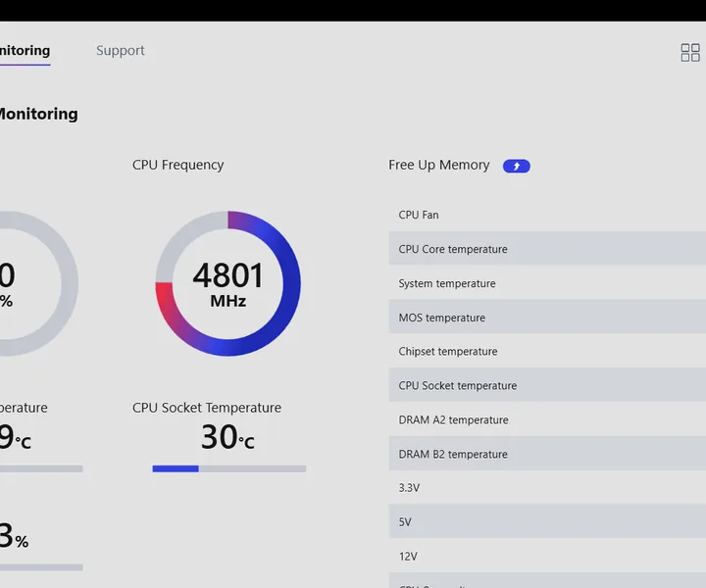This screenshot has width=706, height=588.
Task: Select the 5V voltage row
Action: 547,522
